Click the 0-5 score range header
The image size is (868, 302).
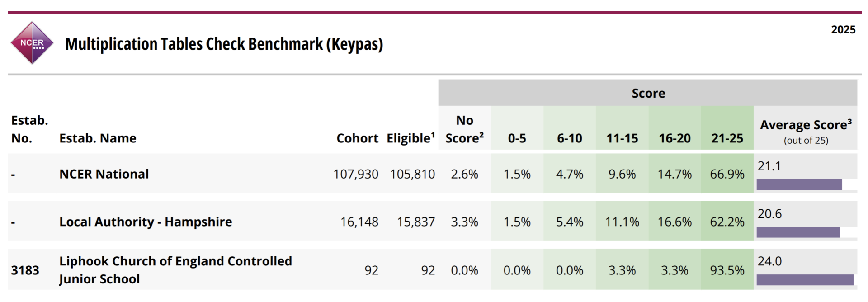coord(517,138)
